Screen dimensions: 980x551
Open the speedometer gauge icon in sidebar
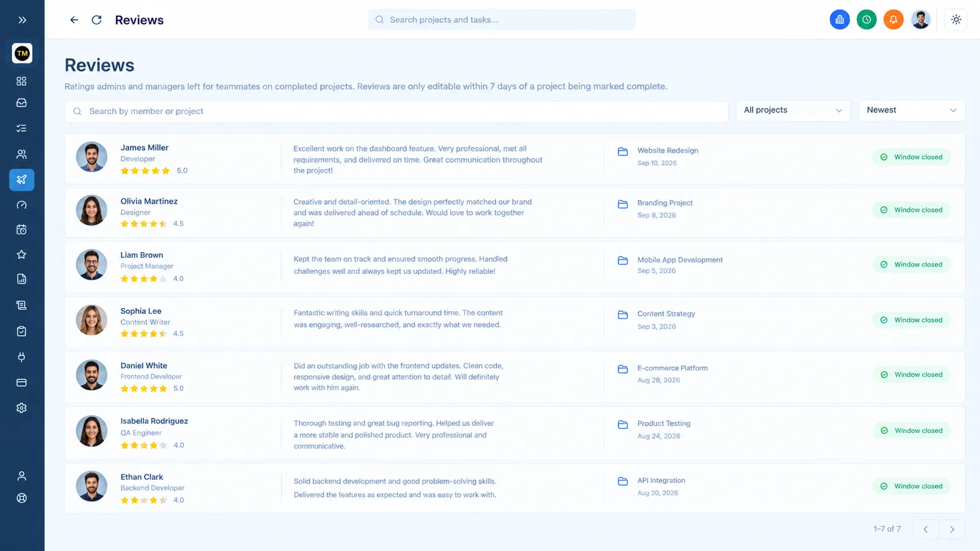(22, 205)
